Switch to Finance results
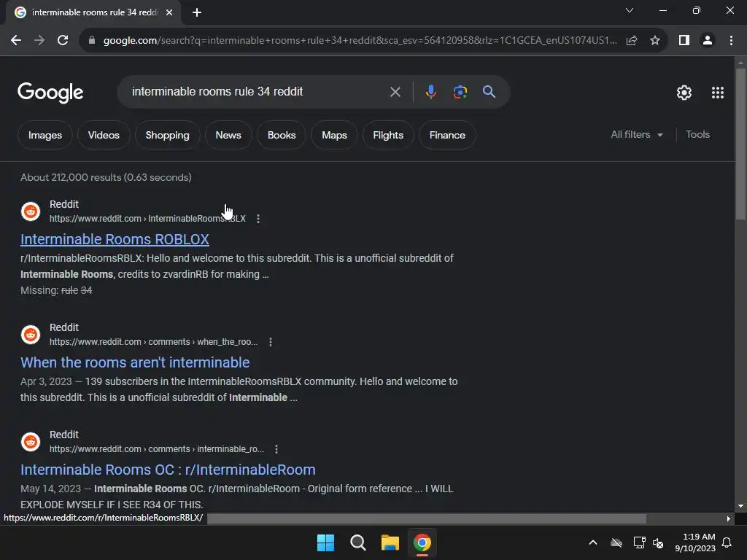The width and height of the screenshot is (747, 560). (x=447, y=135)
